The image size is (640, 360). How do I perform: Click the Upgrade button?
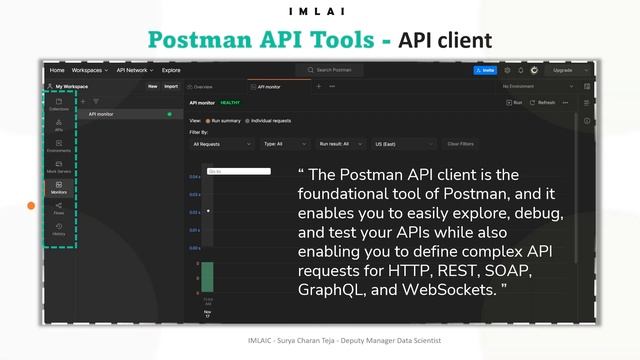(x=563, y=70)
